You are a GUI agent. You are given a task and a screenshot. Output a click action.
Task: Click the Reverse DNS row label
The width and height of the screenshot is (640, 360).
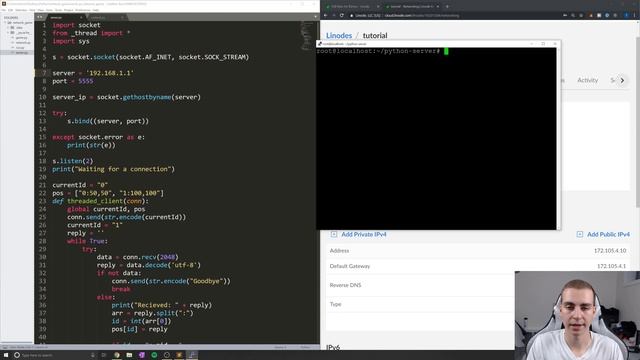pos(345,285)
